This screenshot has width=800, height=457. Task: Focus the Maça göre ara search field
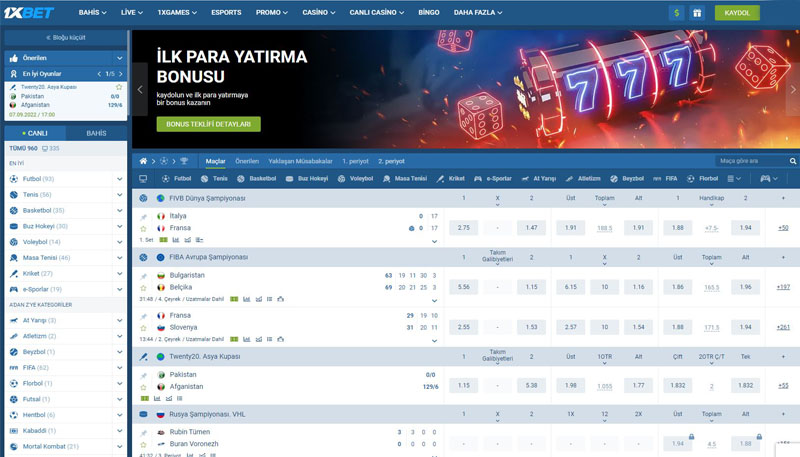click(752, 161)
